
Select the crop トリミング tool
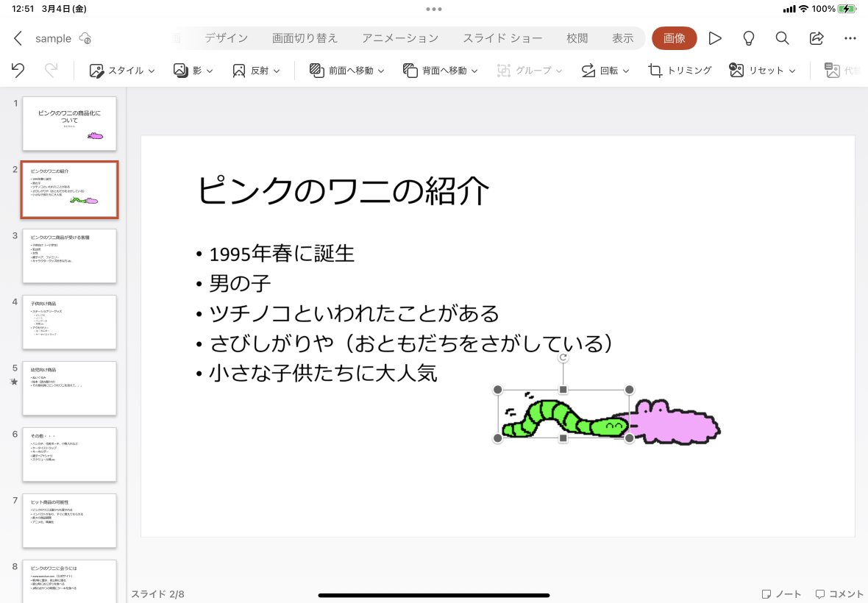679,71
